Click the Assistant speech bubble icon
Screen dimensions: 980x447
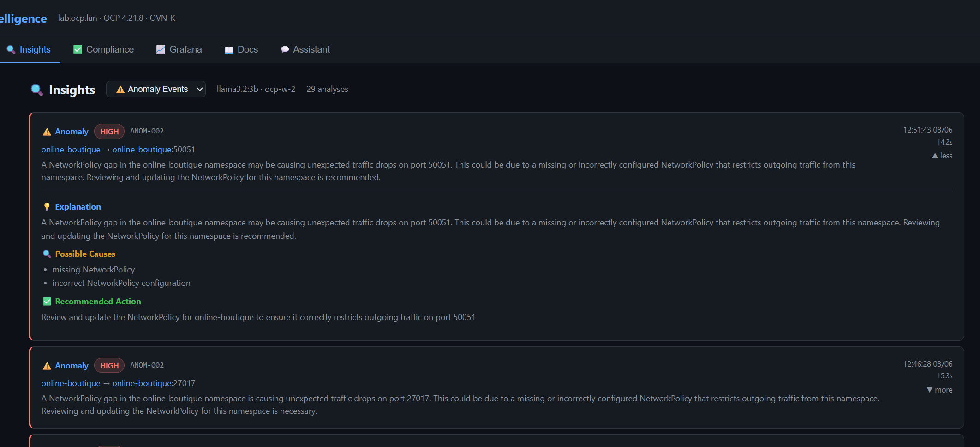coord(285,49)
